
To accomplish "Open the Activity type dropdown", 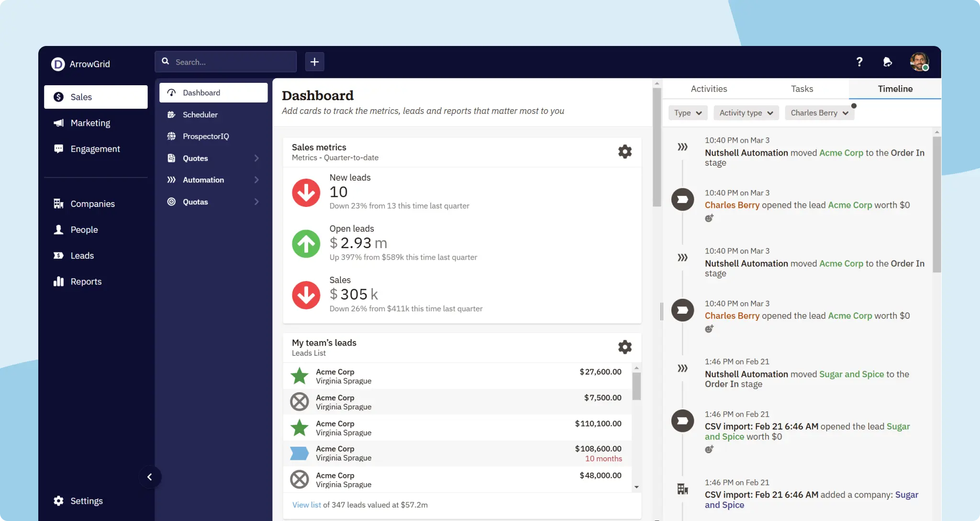I will pyautogui.click(x=745, y=113).
